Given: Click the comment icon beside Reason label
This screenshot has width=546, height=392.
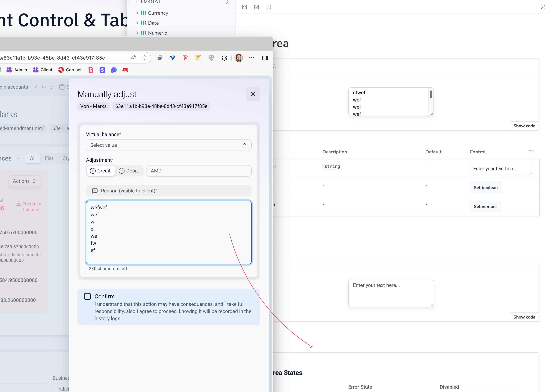Looking at the screenshot, I should [x=95, y=191].
